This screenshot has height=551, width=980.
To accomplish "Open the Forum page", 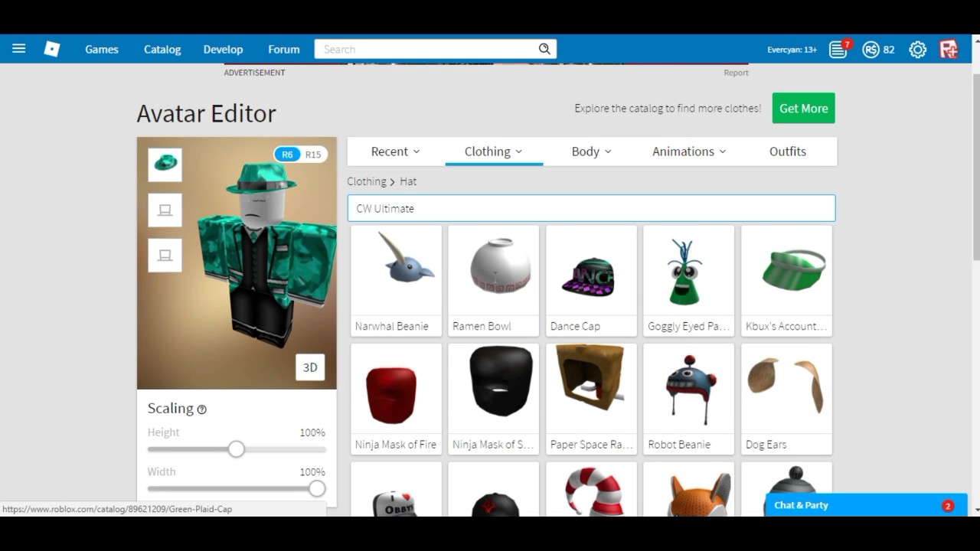I will pyautogui.click(x=284, y=50).
